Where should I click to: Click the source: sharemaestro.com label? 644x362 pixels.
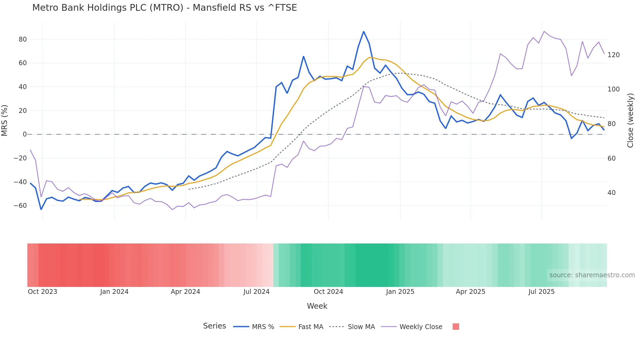click(x=592, y=275)
